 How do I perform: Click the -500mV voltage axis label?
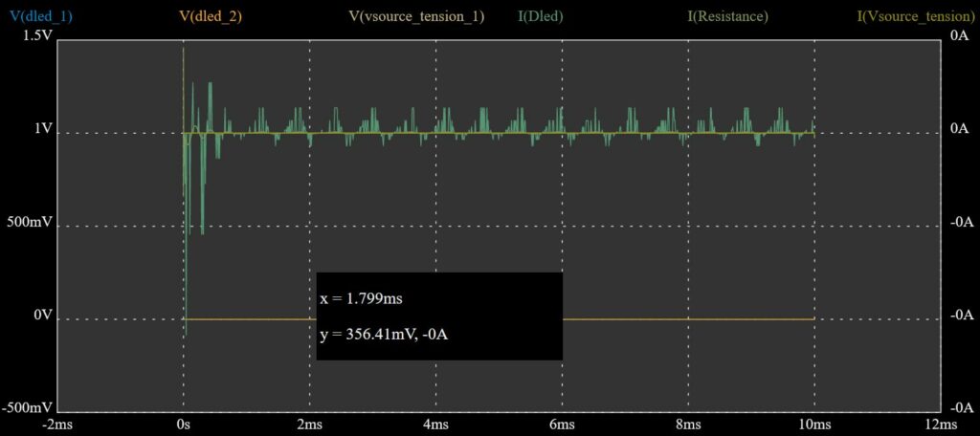tap(27, 409)
